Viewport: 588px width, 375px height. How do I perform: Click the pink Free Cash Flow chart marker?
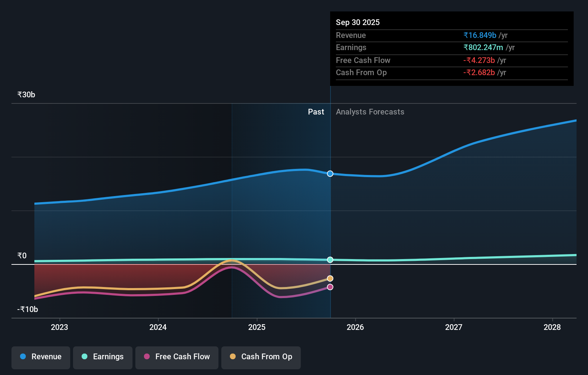tap(330, 287)
